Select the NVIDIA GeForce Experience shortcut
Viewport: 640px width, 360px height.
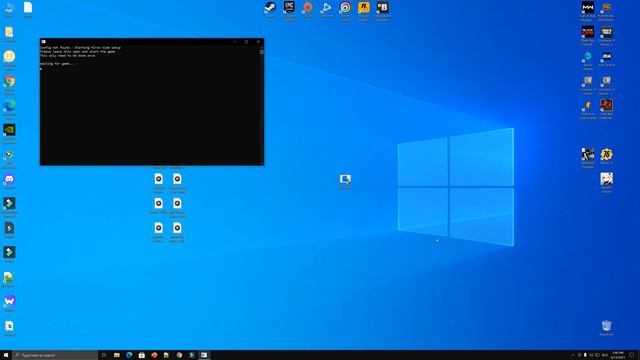[9, 130]
